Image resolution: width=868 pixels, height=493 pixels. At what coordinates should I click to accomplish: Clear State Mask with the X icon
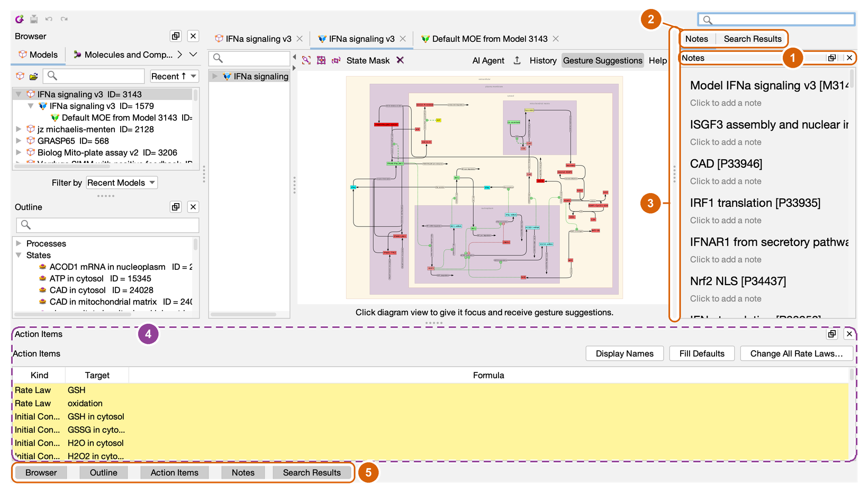click(400, 60)
